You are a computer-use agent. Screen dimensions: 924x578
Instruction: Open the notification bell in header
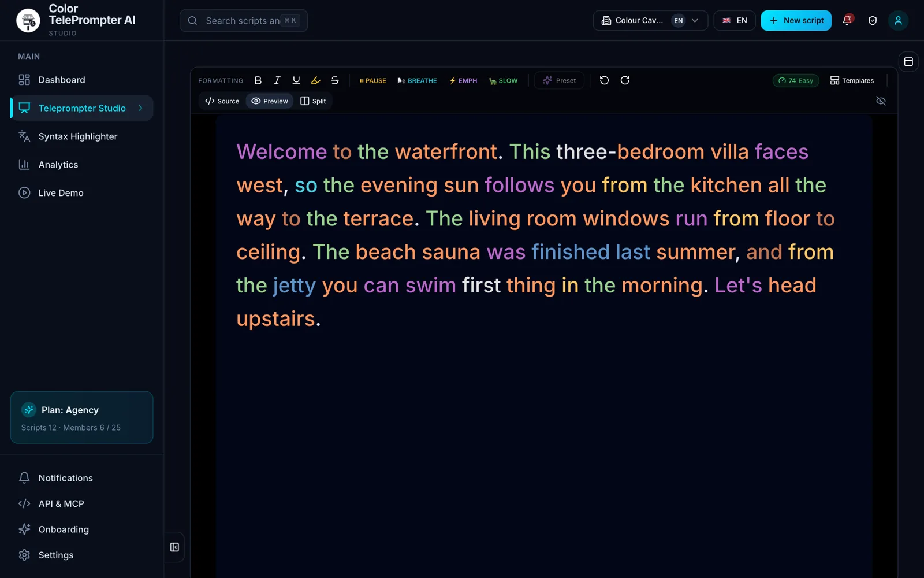(847, 20)
